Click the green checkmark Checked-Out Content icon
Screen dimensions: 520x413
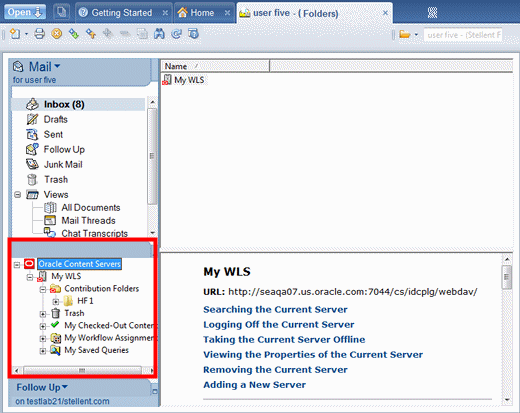55,325
